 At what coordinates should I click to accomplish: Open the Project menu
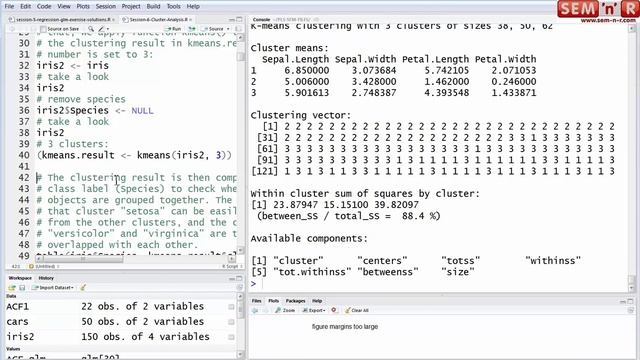point(131,7)
